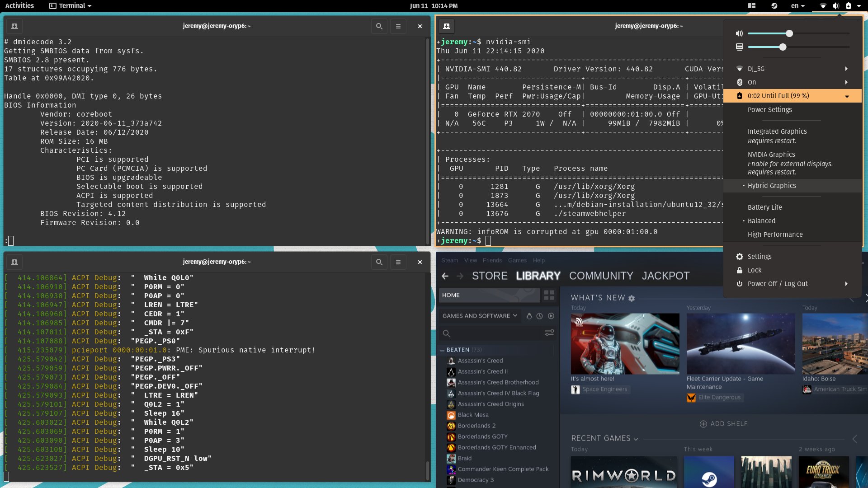The height and width of the screenshot is (488, 868).
Task: Click Steam forward arrow
Action: 460,276
